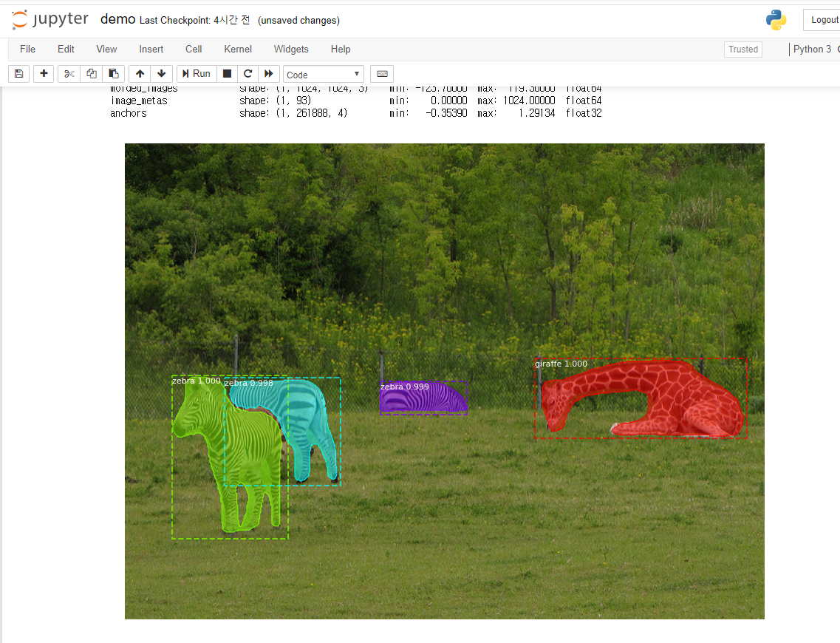Open the Edit menu
Screen dimensions: 840x643
point(66,50)
